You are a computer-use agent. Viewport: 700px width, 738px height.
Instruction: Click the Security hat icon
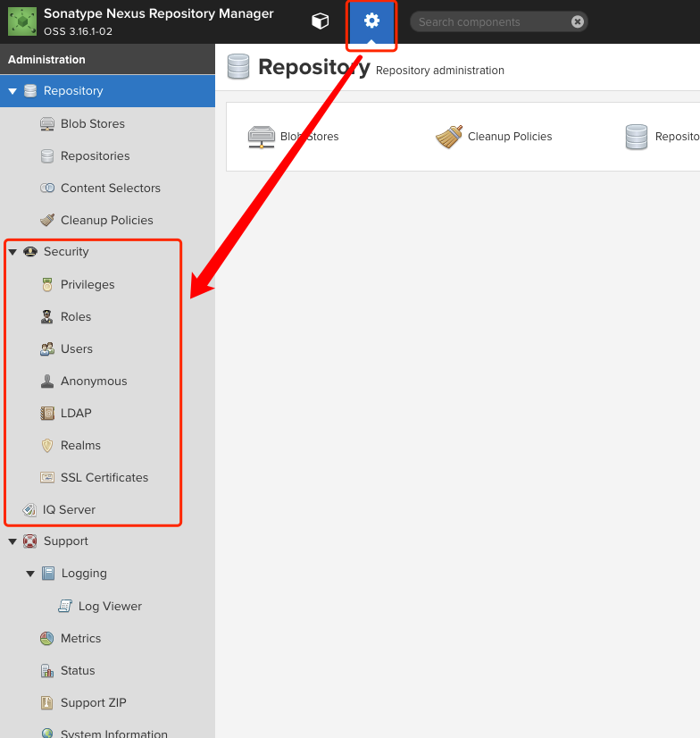coord(30,251)
